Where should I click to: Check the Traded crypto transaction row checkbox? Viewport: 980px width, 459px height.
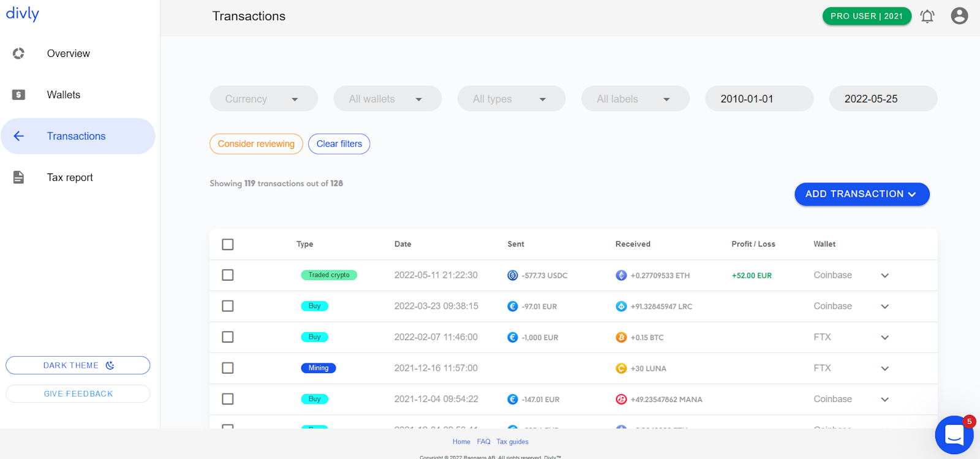click(x=228, y=275)
